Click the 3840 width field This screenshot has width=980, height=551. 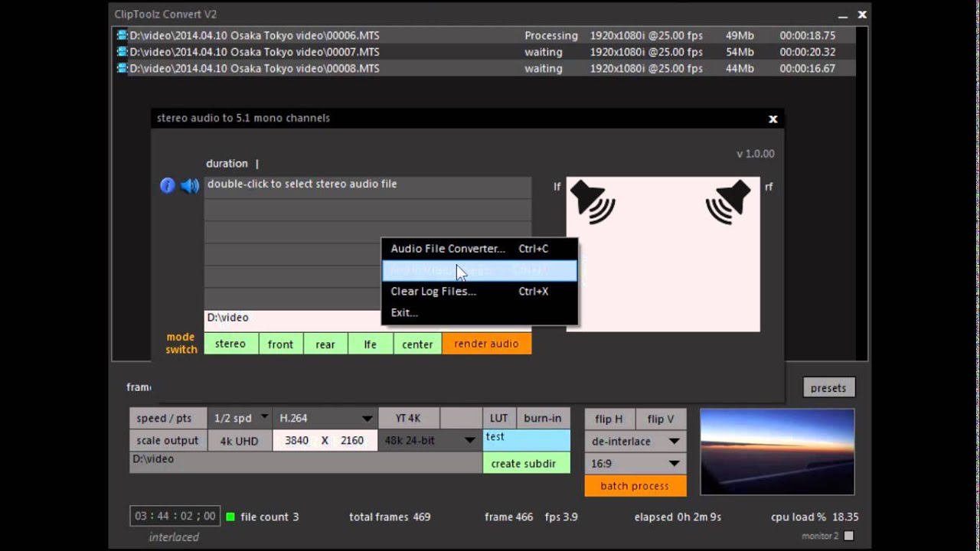point(296,440)
